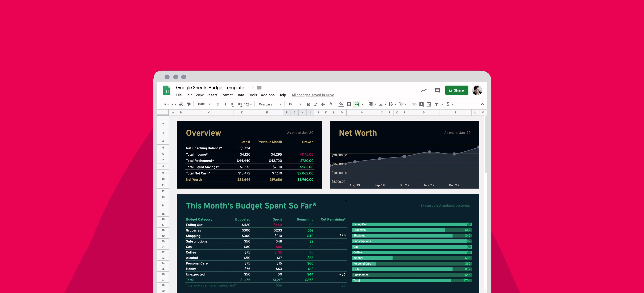Click the Net Worth value $23,646
This screenshot has height=293, width=644.
coord(244,180)
